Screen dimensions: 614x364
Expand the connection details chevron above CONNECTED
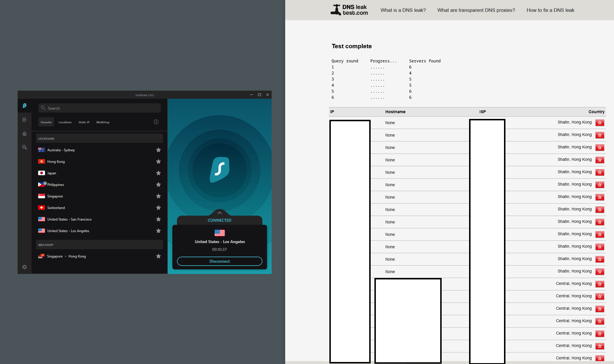coord(220,213)
